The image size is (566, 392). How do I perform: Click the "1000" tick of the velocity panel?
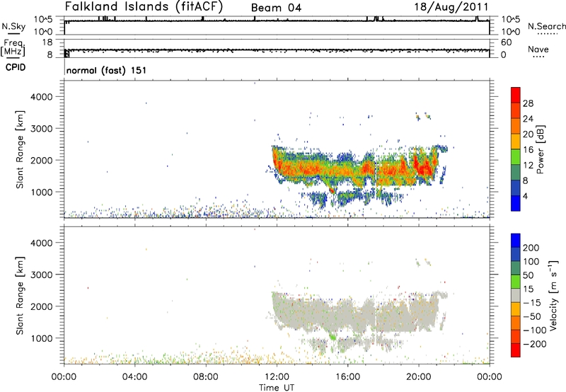pos(42,338)
